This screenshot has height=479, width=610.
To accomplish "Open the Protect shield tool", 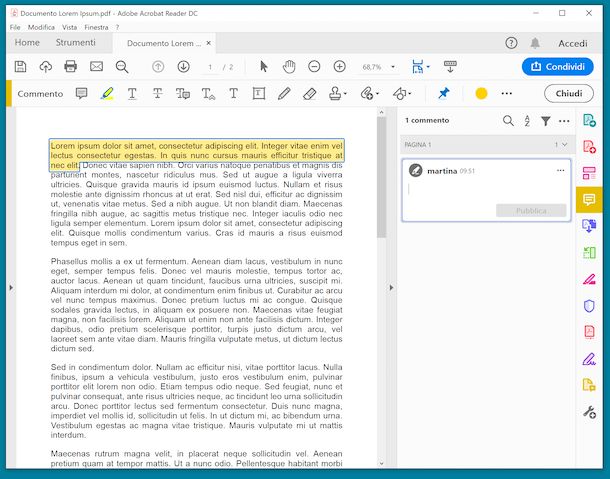I will click(x=589, y=306).
